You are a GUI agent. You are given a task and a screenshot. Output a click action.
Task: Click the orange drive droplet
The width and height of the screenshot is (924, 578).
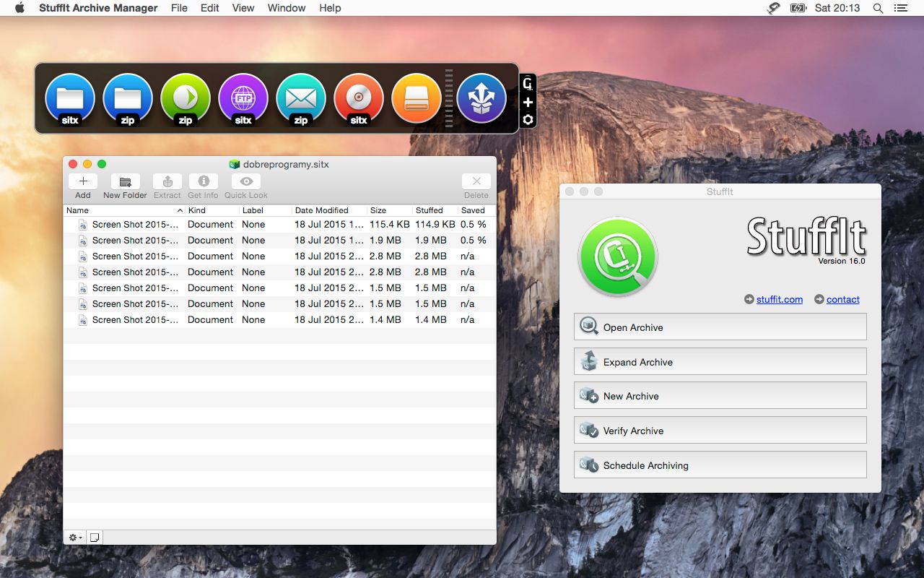(x=417, y=99)
